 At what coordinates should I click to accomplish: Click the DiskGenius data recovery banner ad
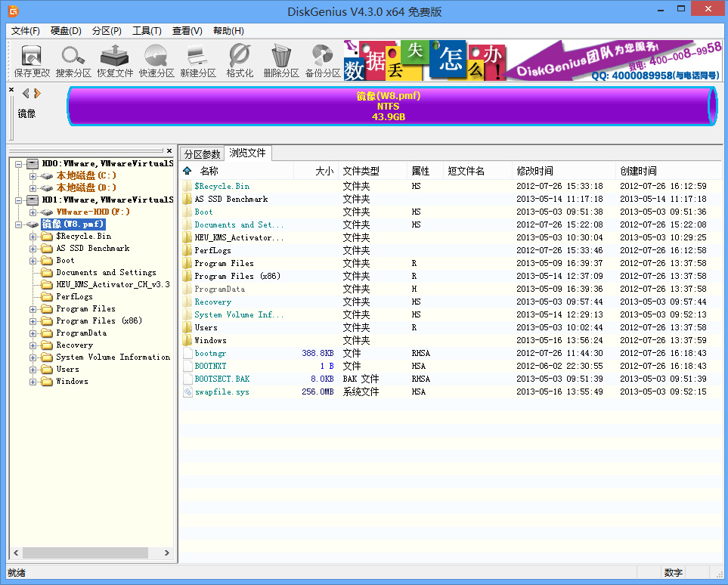click(534, 60)
